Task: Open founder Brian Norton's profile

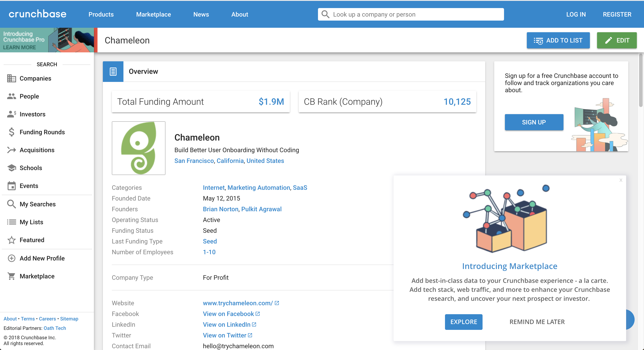Action: tap(220, 209)
